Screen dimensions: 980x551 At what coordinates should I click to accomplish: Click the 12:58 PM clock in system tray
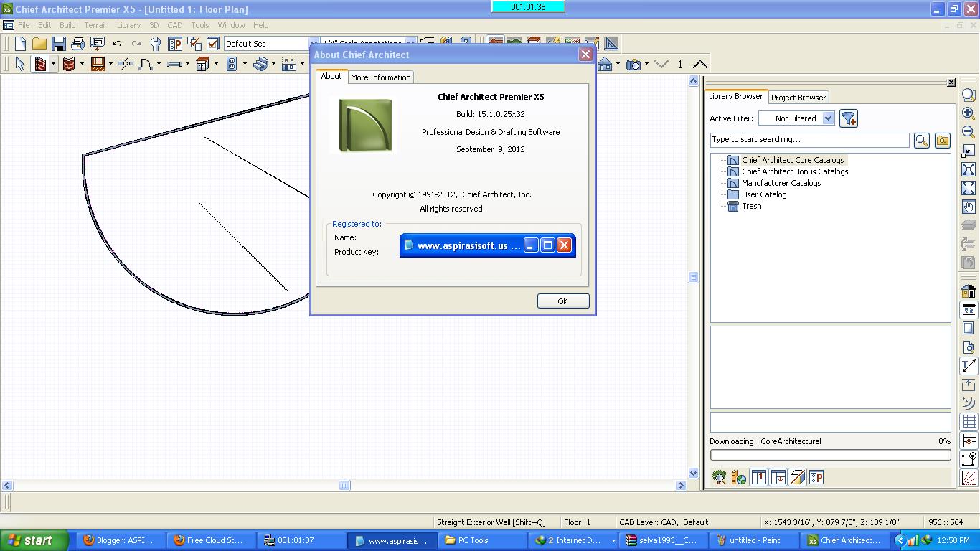[x=953, y=540]
